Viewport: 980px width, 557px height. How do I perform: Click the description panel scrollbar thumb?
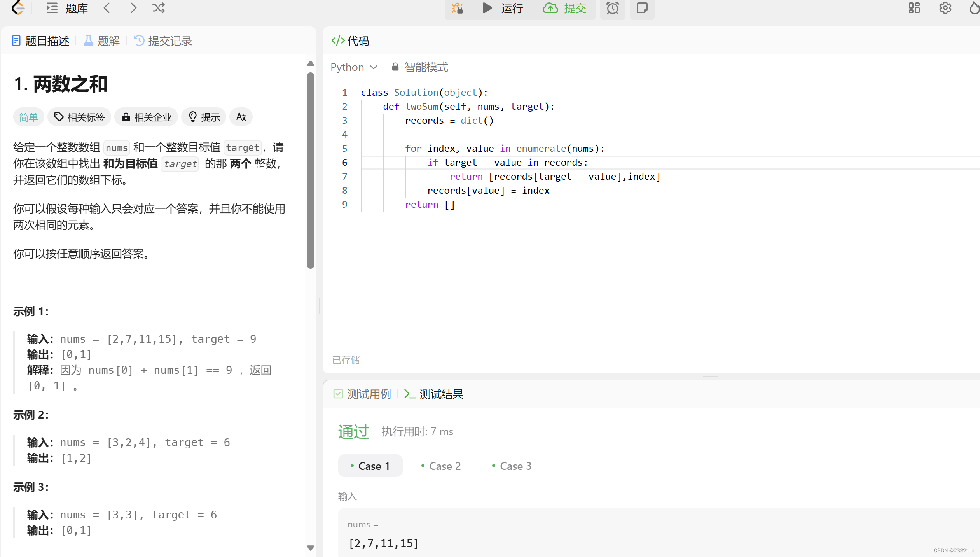[310, 170]
